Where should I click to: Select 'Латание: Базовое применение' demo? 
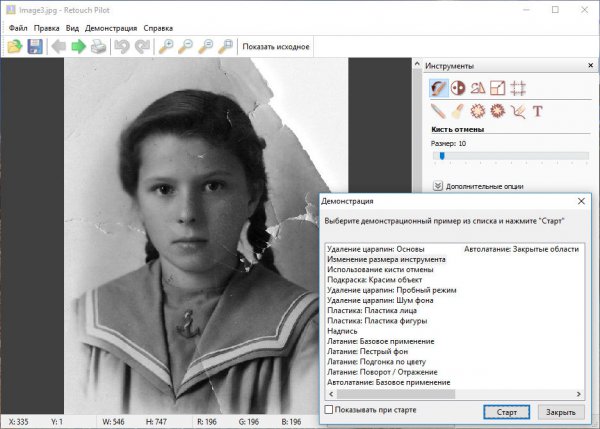380,341
